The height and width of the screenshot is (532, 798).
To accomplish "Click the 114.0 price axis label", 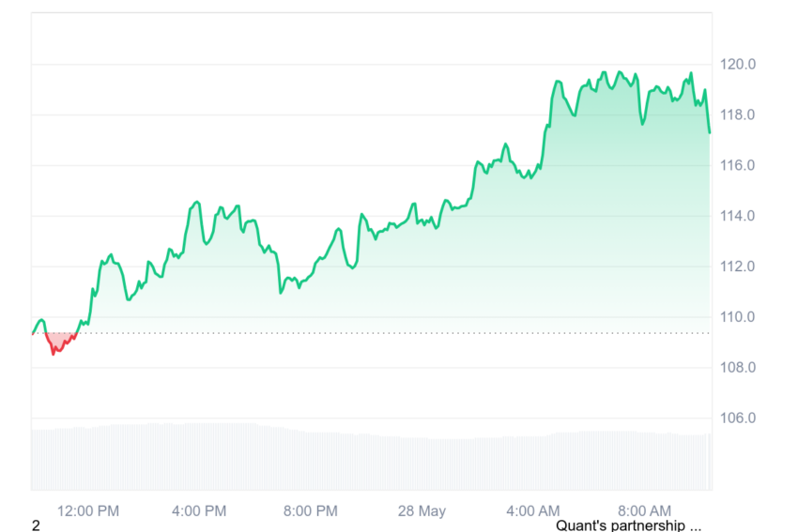I will click(737, 216).
